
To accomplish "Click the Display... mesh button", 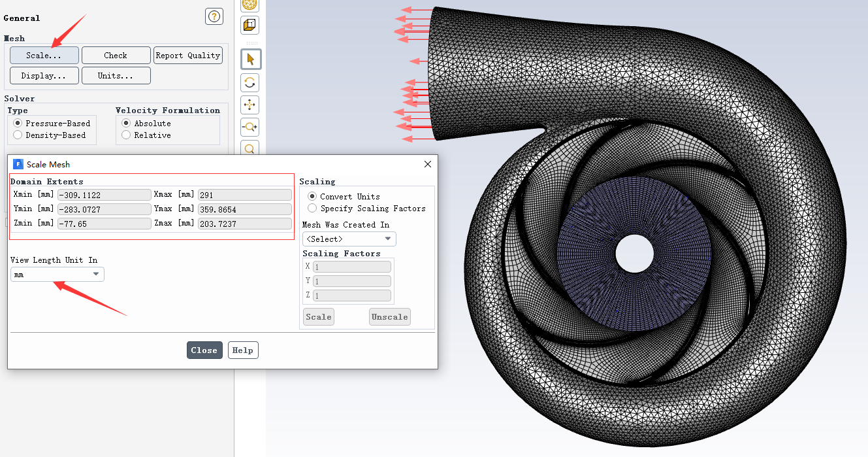I will pos(44,76).
